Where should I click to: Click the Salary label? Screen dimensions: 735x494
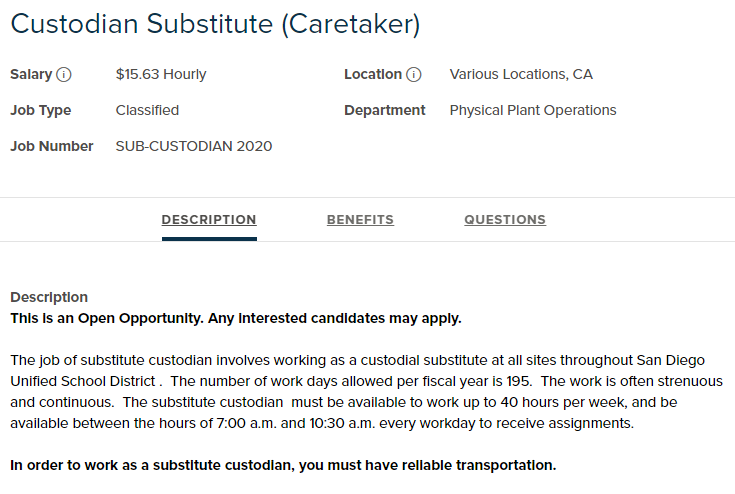click(x=30, y=75)
